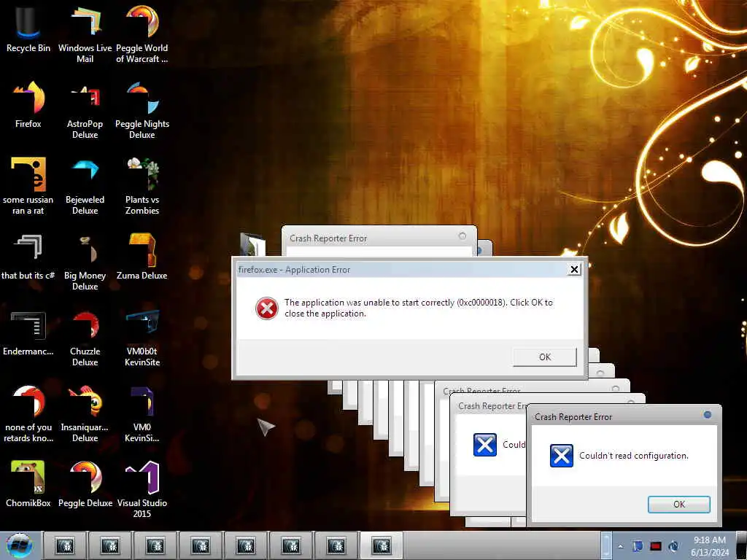Image resolution: width=747 pixels, height=560 pixels.
Task: Open the Insaniquar... Deluxe fish icon
Action: (85, 413)
